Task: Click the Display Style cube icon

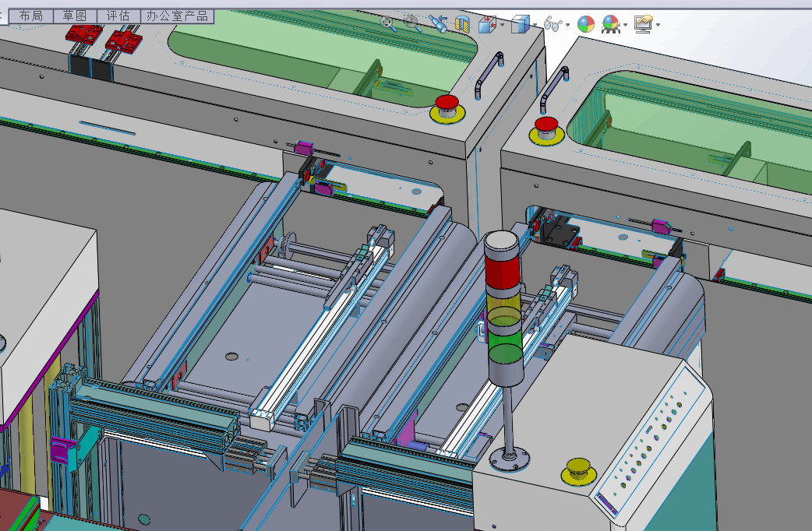Action: 520,24
